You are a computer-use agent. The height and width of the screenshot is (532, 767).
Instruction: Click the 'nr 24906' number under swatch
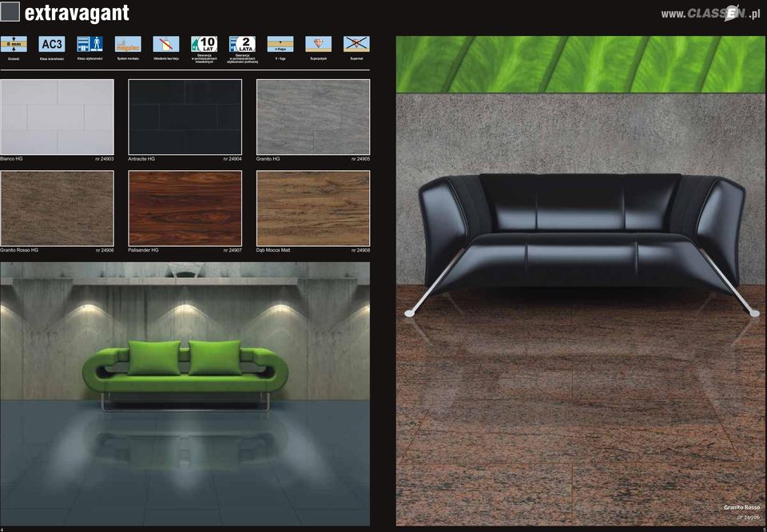(x=105, y=250)
